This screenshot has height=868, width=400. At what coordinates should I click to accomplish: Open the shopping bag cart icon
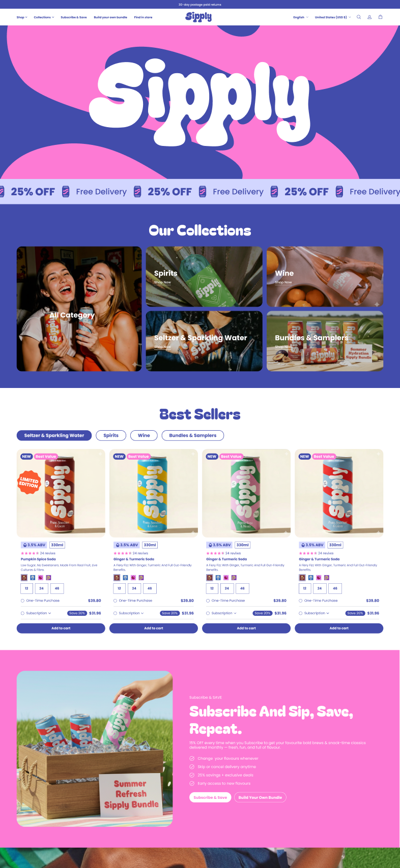tap(380, 17)
